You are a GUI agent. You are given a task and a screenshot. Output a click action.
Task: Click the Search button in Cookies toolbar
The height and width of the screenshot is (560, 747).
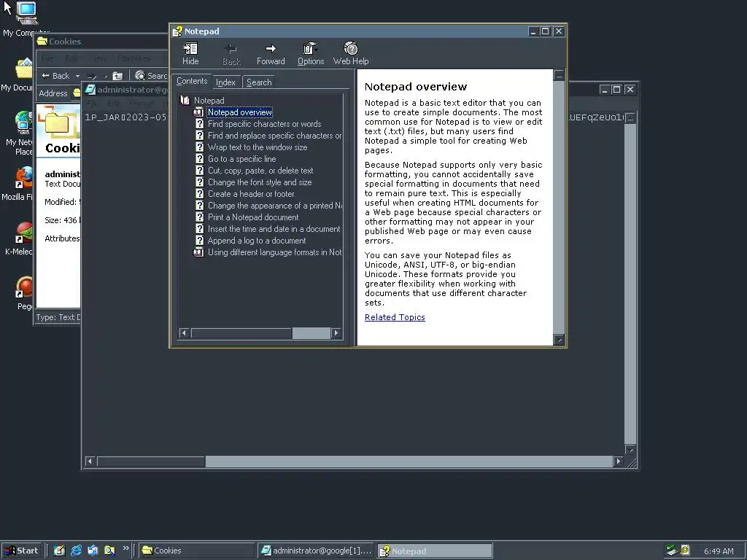pyautogui.click(x=151, y=76)
